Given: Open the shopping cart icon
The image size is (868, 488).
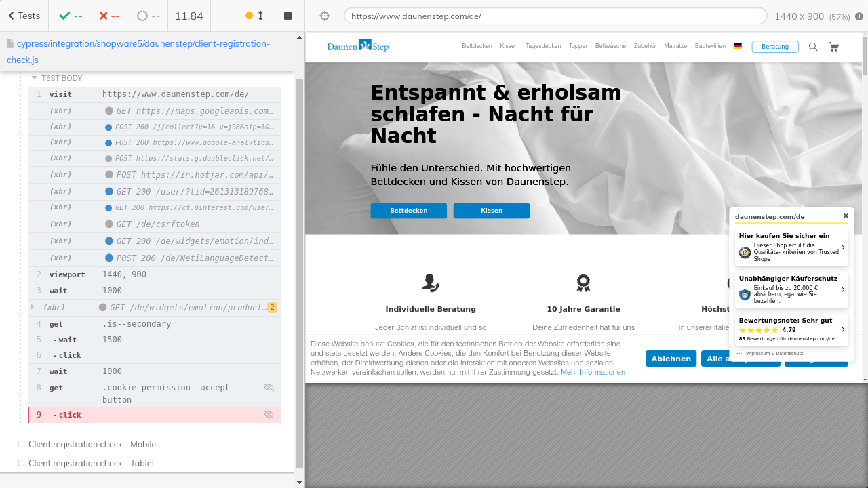Looking at the screenshot, I should 833,47.
